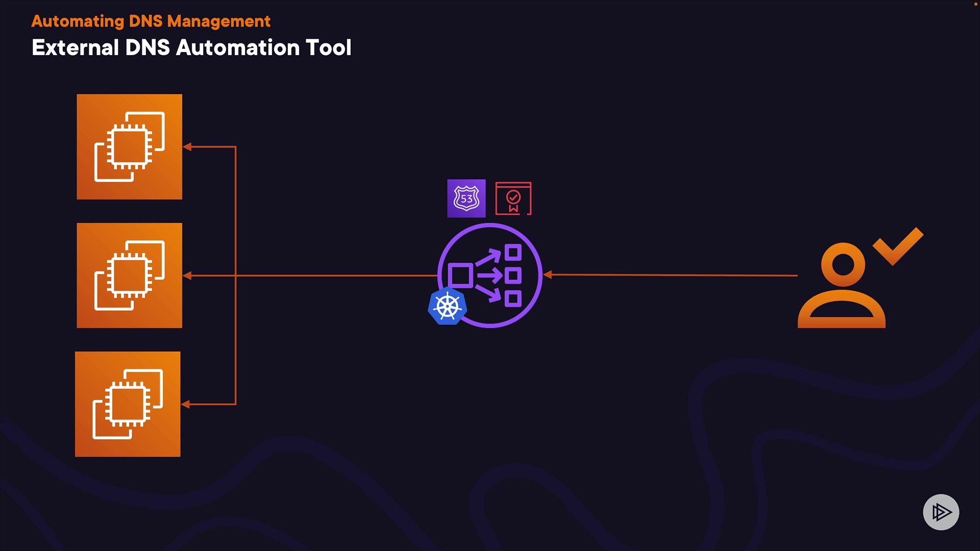Viewport: 980px width, 551px height.
Task: Click the top EC2 instance icon
Action: (129, 146)
